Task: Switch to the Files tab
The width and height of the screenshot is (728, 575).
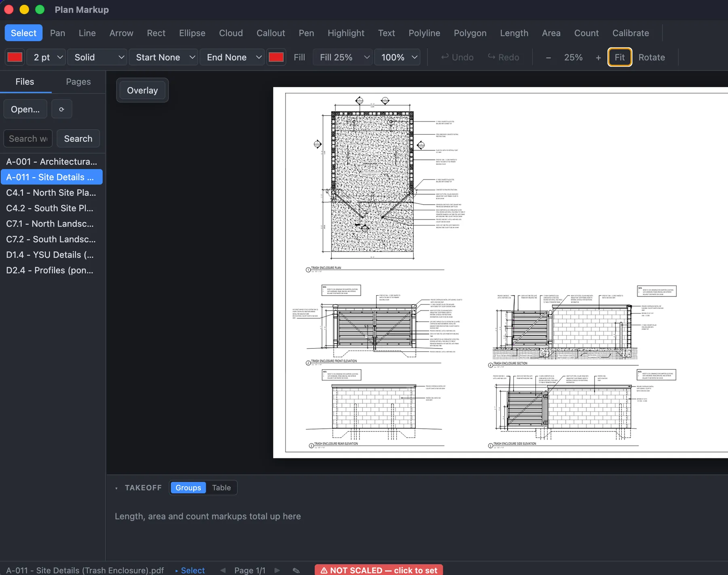Action: [25, 82]
